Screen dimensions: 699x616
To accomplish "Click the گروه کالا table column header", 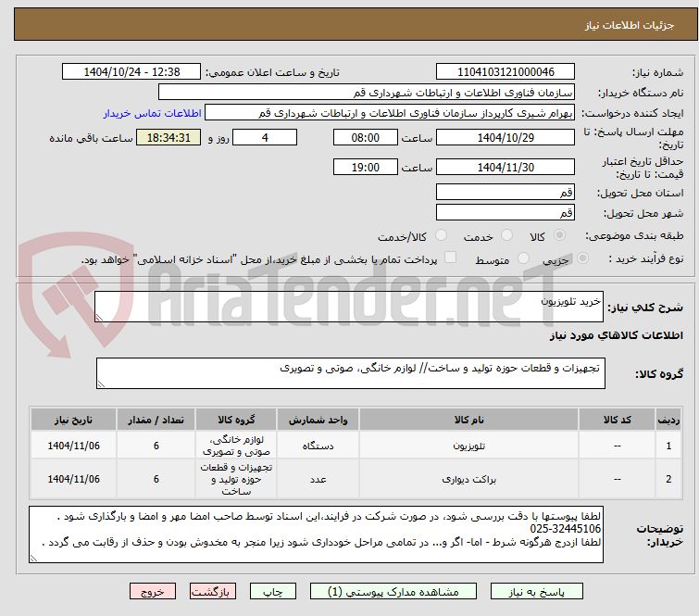I will (x=236, y=420).
